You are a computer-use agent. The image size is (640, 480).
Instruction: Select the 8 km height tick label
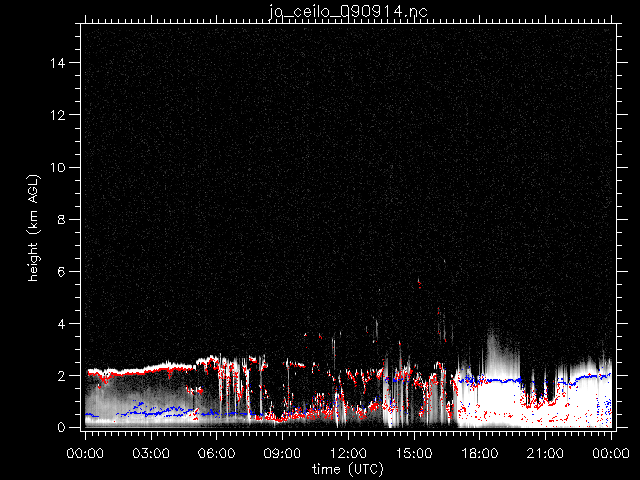pyautogui.click(x=62, y=219)
